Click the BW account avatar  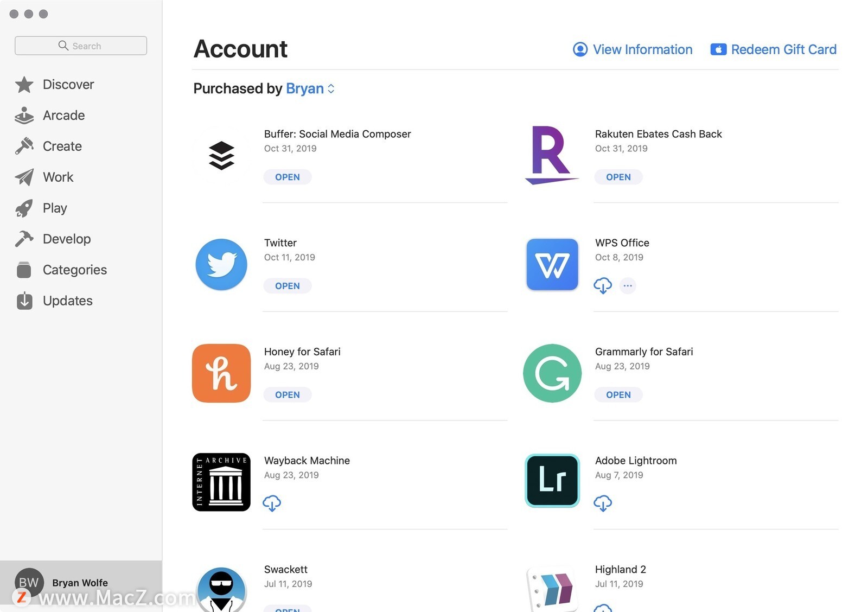(x=29, y=583)
